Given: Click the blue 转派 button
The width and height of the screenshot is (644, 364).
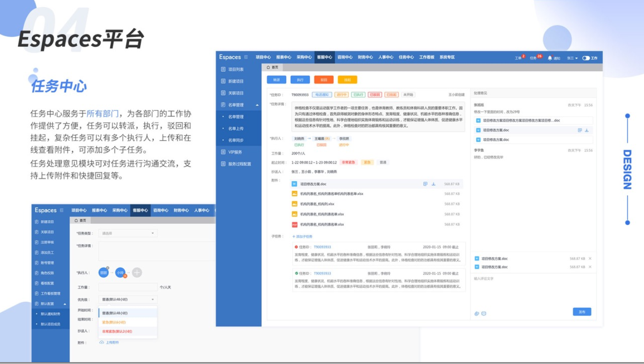Looking at the screenshot, I should point(276,80).
